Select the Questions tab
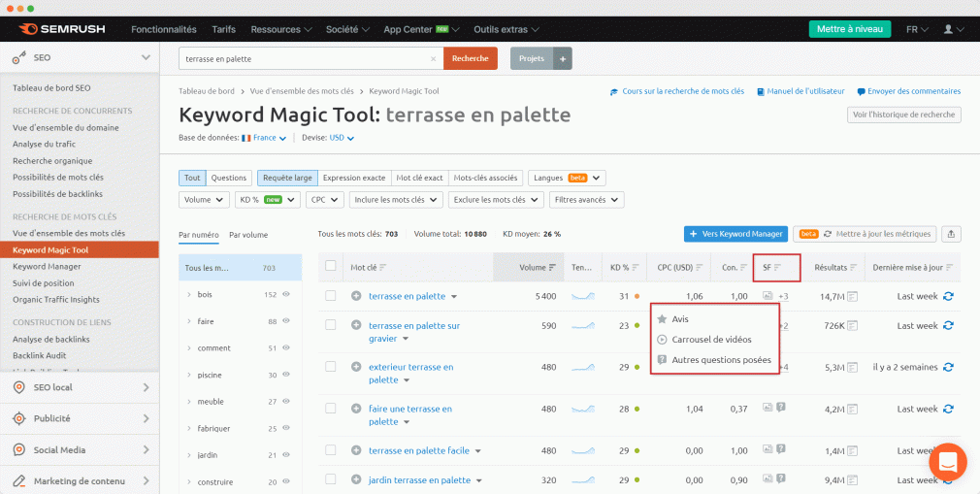 tap(229, 178)
